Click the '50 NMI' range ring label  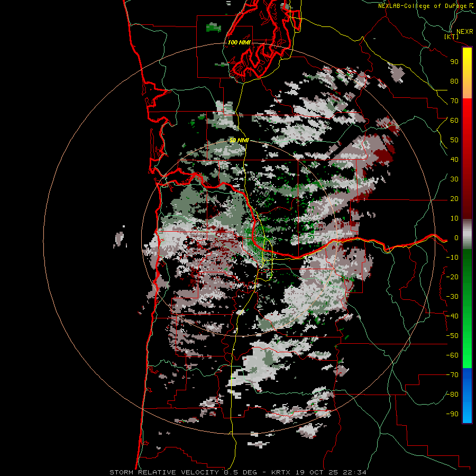(239, 140)
